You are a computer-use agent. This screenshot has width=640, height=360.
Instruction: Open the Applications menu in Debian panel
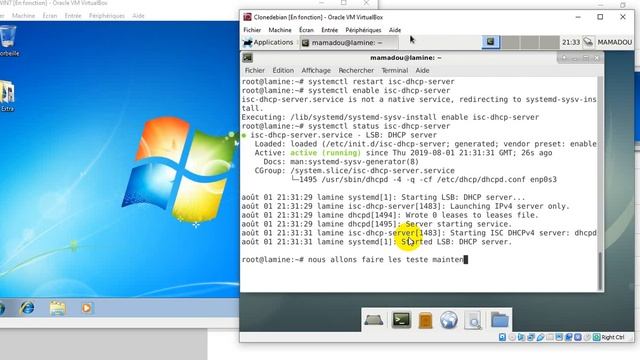[268, 42]
